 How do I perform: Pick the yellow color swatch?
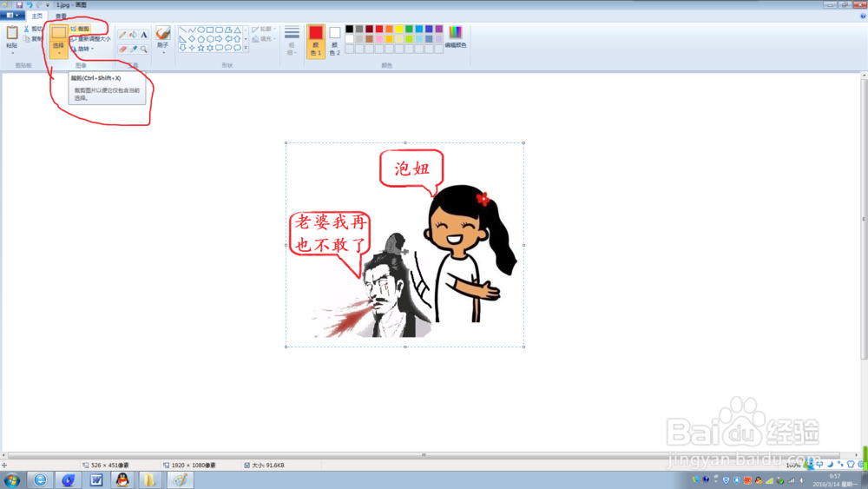399,29
